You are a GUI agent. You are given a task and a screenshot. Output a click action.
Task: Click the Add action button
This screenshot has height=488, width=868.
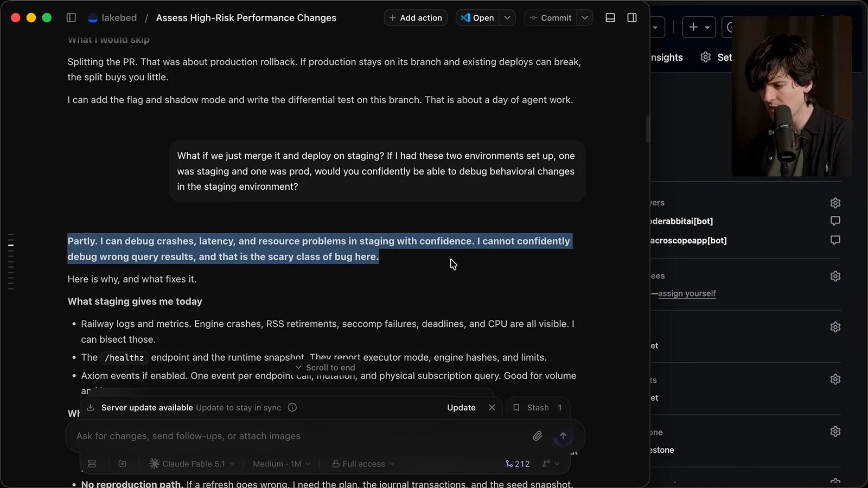[416, 18]
